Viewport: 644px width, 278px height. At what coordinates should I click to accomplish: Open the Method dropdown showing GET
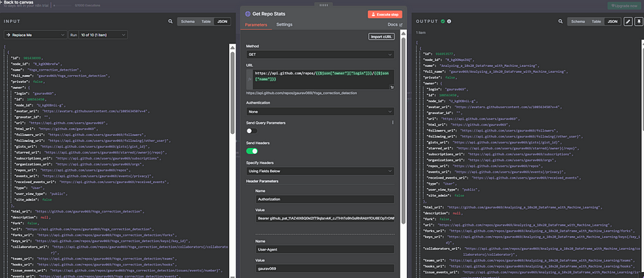click(x=320, y=54)
